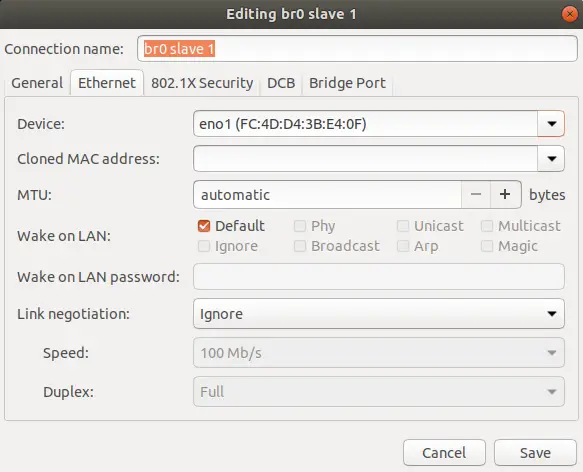The width and height of the screenshot is (583, 472).
Task: Check the Unicast Wake on LAN option
Action: (x=403, y=226)
